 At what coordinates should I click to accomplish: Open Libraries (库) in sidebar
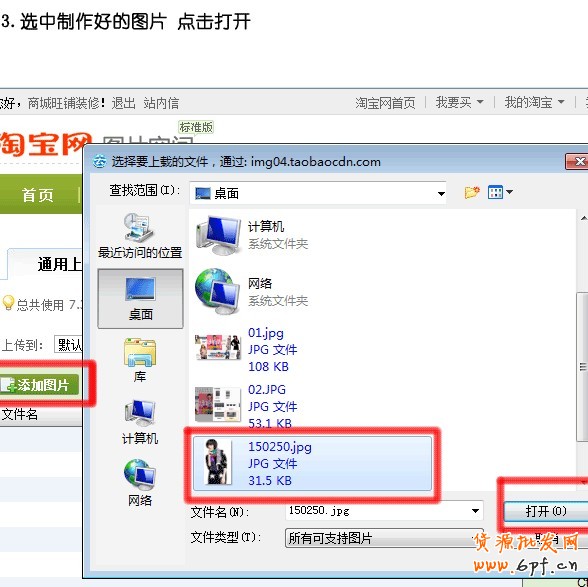(140, 360)
